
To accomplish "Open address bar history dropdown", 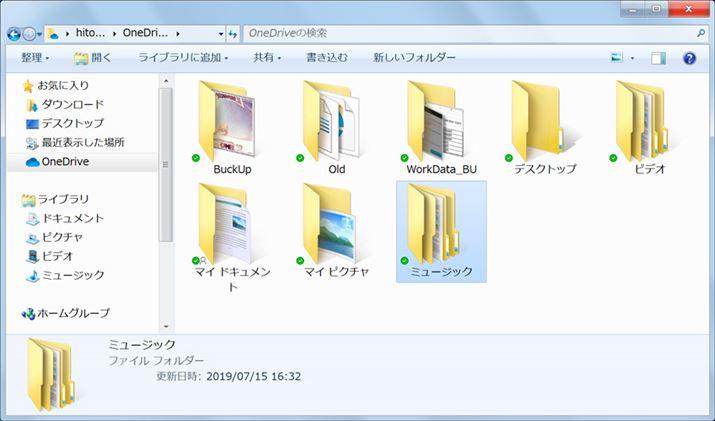I will click(x=221, y=34).
